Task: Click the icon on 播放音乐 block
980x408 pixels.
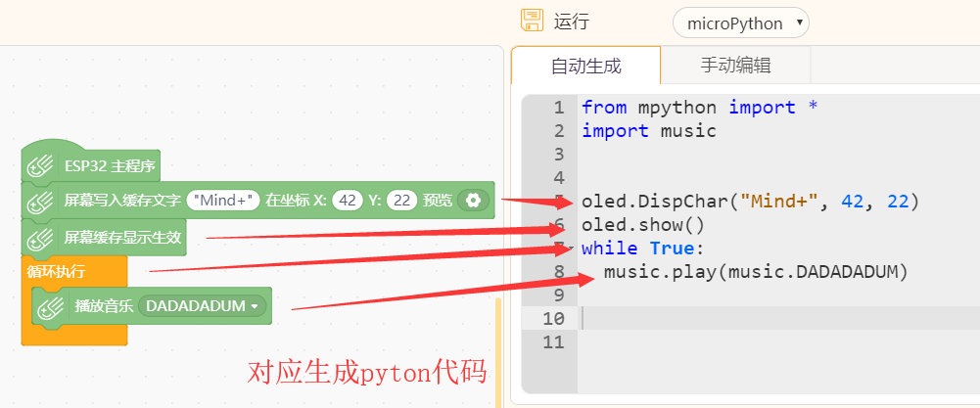Action: point(51,307)
